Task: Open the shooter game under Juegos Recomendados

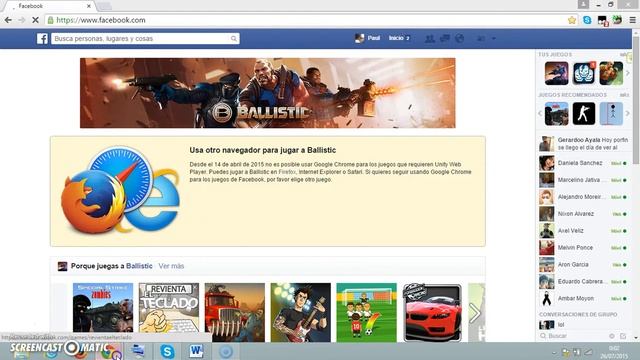Action: 556,113
